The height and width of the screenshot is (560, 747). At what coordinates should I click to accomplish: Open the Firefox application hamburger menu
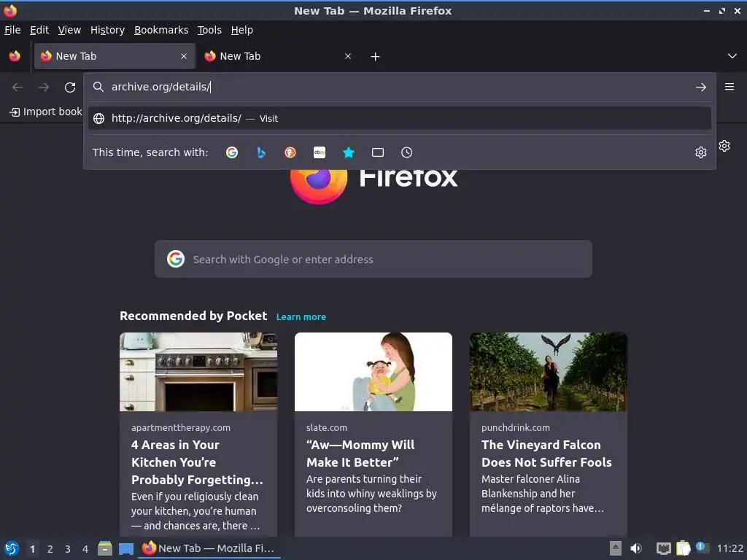pos(729,87)
